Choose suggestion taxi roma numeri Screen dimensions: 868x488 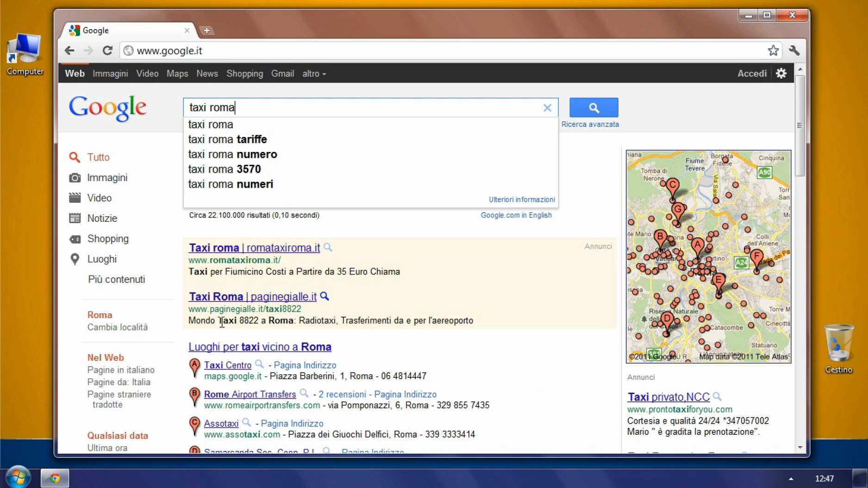tap(370, 184)
